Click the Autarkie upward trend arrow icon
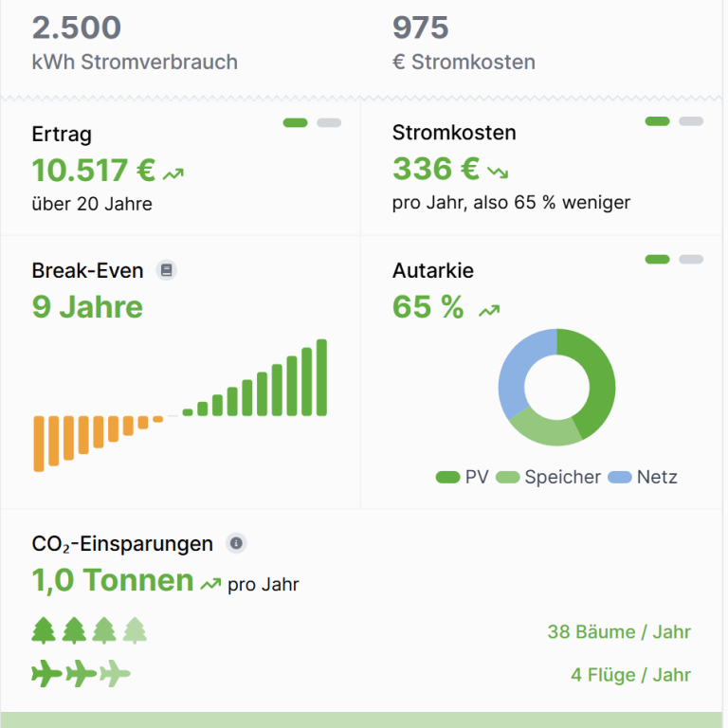Screen dimensions: 728x728 [489, 311]
